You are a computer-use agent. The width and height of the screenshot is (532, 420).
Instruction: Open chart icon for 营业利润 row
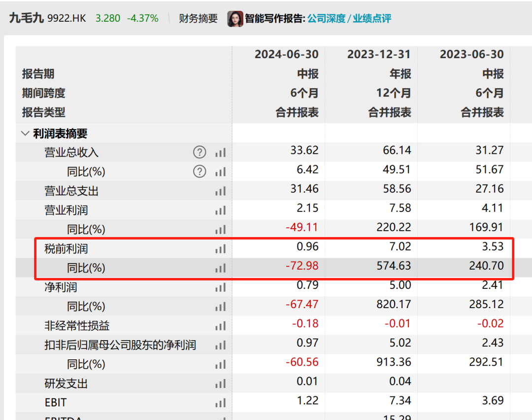pos(220,210)
